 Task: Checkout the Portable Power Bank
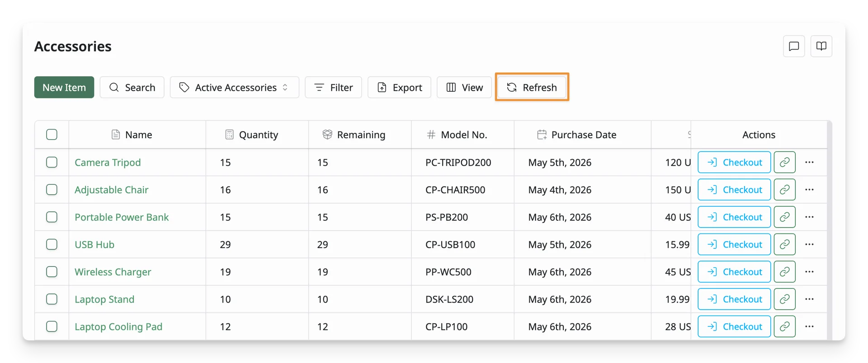[x=734, y=217]
